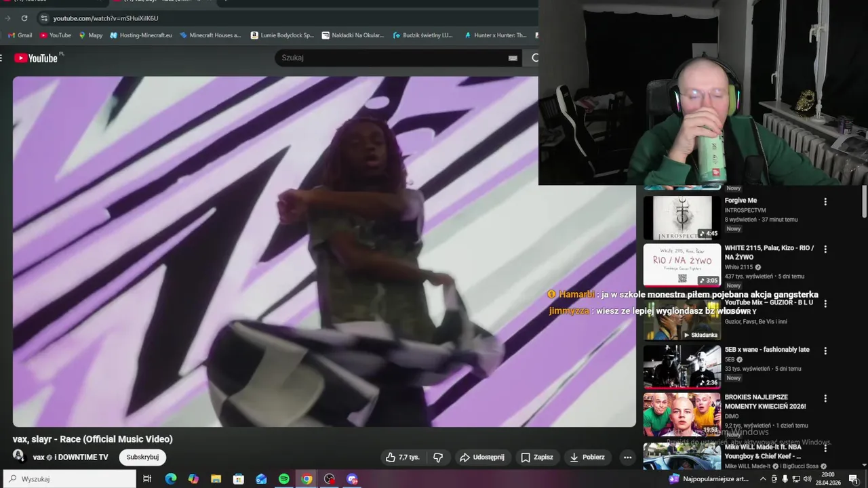Open the YouTube hamburger guide menu
The width and height of the screenshot is (868, 488).
(1, 58)
